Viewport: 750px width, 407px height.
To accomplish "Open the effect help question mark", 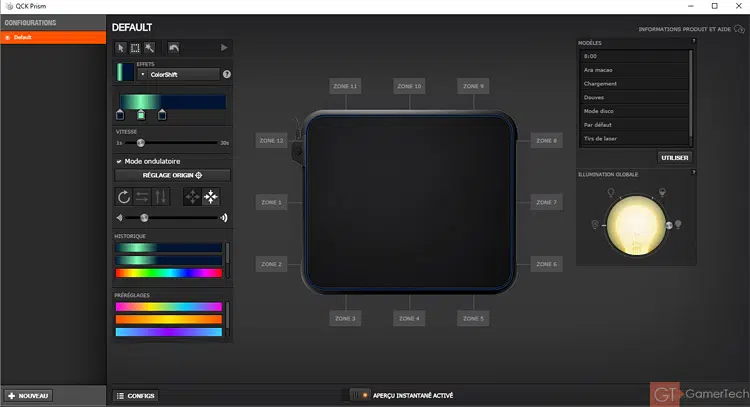I will pos(227,74).
